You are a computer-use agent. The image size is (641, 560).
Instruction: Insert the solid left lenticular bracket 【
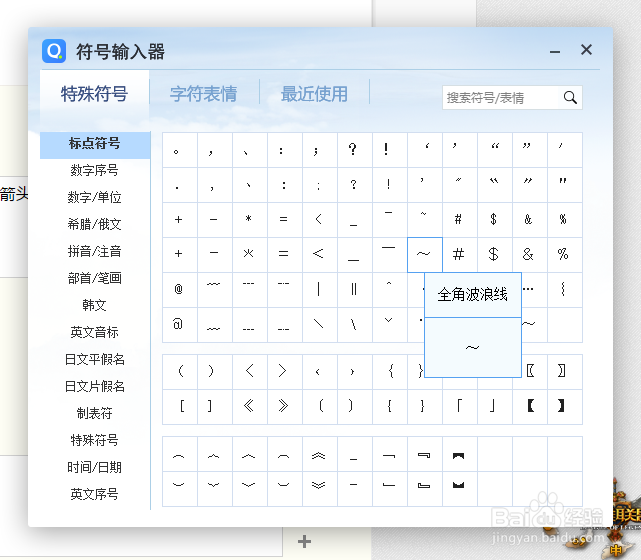(530, 407)
